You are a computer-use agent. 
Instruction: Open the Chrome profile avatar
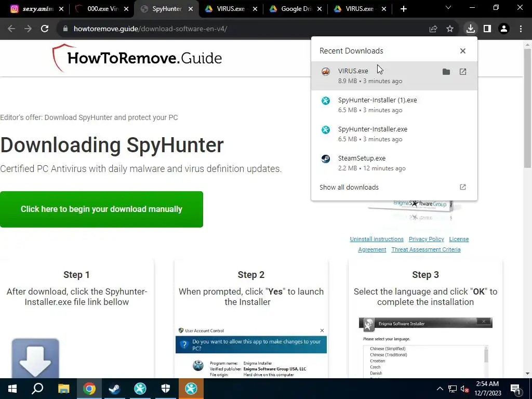point(504,29)
